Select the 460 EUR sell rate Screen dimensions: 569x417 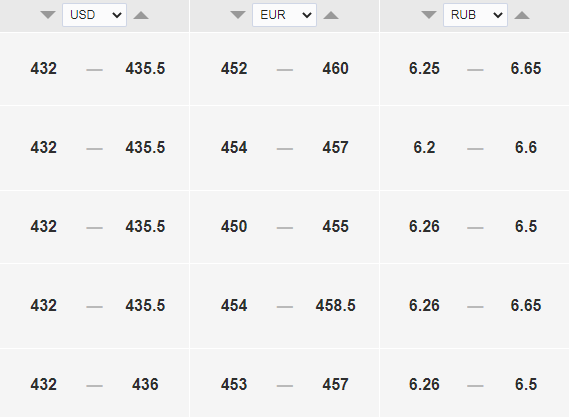335,69
